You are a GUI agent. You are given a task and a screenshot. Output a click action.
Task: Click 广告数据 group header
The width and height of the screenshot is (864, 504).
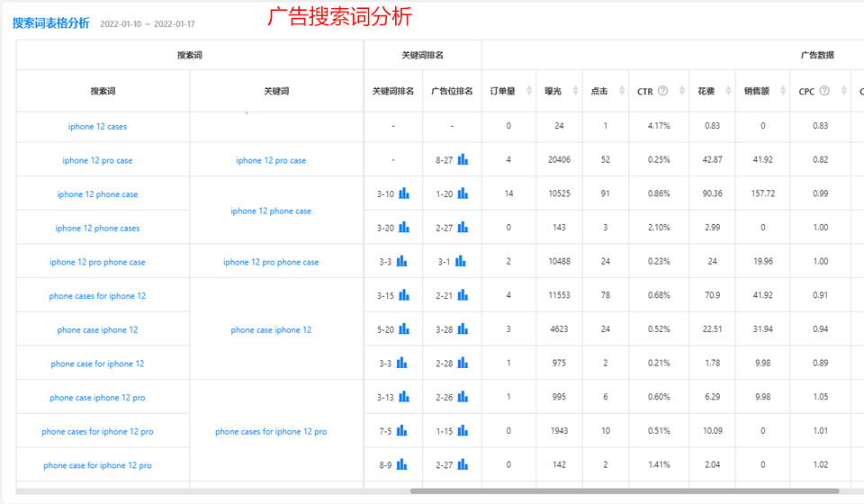click(x=817, y=55)
